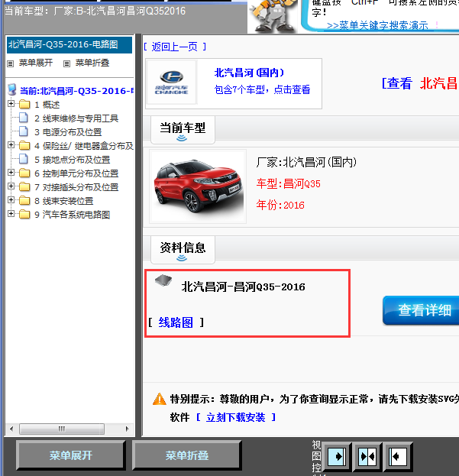Click the tree panel horizontal scrollbar thumb

tap(62, 429)
